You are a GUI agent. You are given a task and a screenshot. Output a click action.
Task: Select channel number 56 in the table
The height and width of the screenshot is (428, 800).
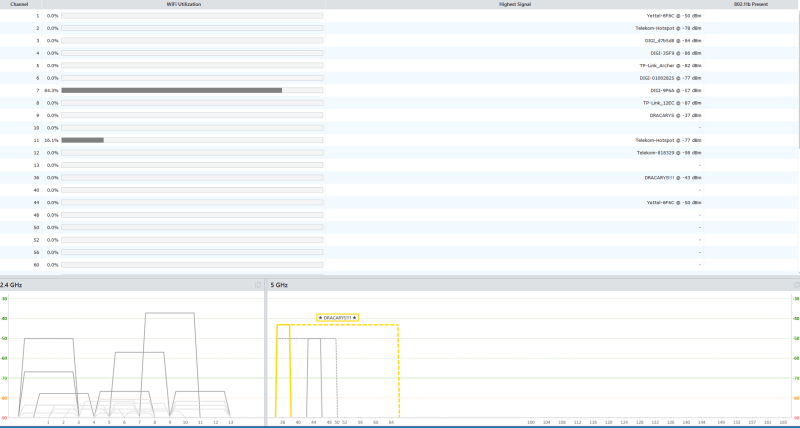coord(36,252)
